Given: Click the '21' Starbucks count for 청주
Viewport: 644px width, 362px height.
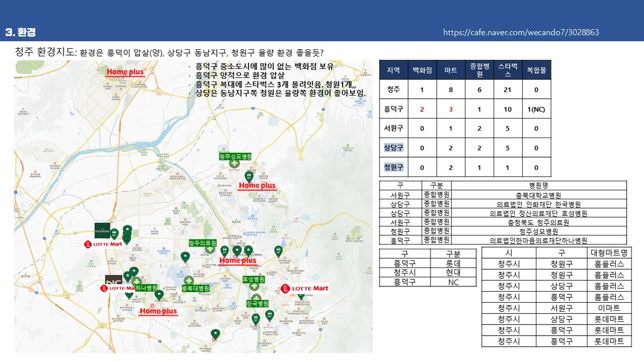Looking at the screenshot, I should pyautogui.click(x=508, y=89).
